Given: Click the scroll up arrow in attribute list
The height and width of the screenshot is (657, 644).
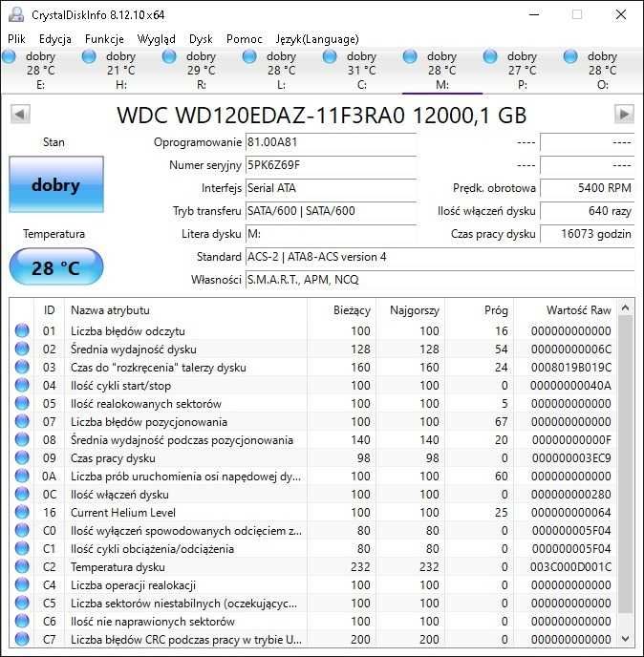Looking at the screenshot, I should 625,307.
